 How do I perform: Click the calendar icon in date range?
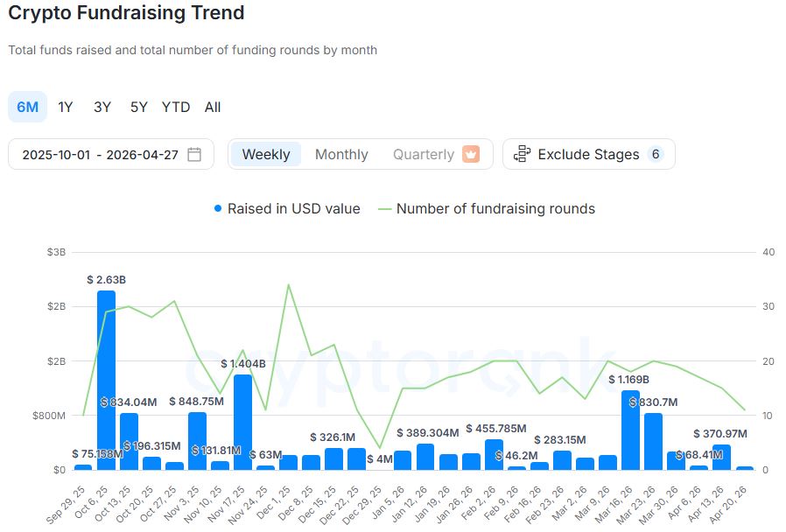click(194, 155)
